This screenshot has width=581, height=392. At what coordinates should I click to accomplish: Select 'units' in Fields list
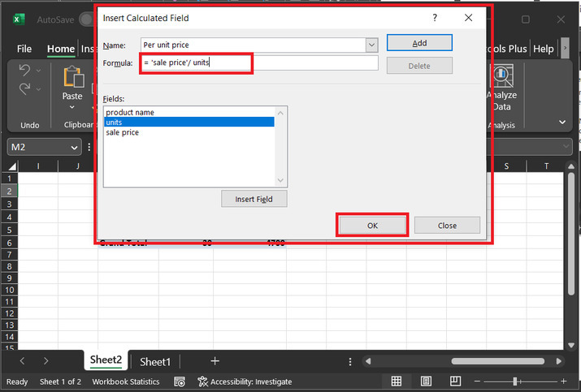tap(189, 123)
